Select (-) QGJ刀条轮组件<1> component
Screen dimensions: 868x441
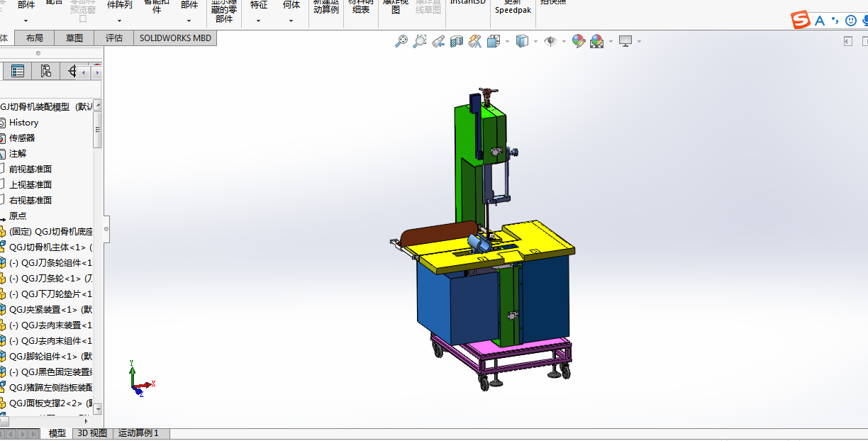pos(51,263)
